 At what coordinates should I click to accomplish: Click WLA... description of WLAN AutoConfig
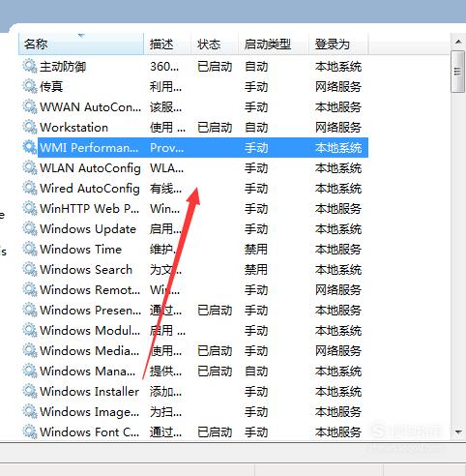[x=166, y=168]
